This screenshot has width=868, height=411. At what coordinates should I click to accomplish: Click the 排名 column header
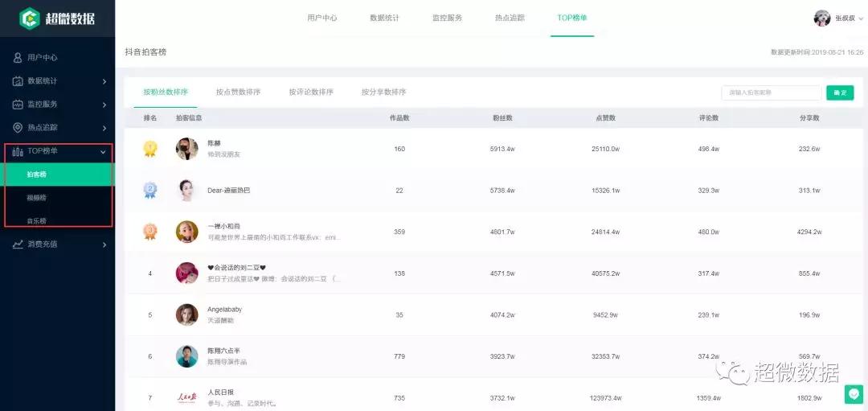coord(150,118)
